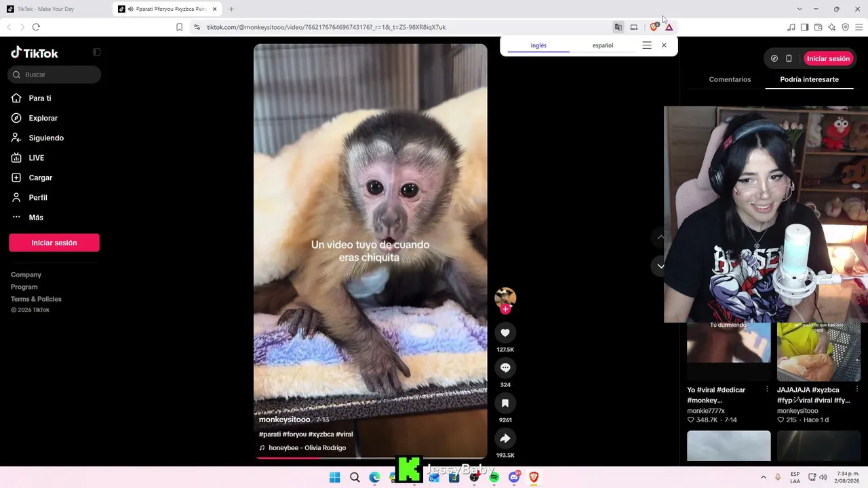Click the monkeysitooo username on the video
This screenshot has width=868, height=488.
click(285, 420)
